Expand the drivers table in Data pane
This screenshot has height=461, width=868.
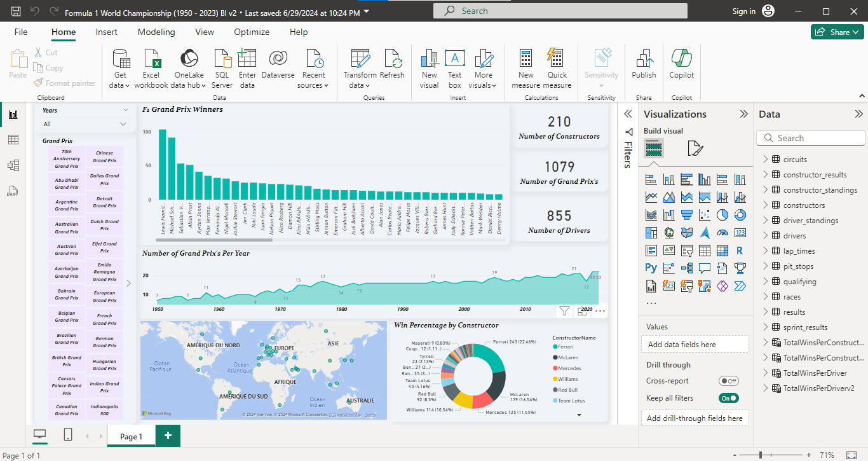click(765, 236)
